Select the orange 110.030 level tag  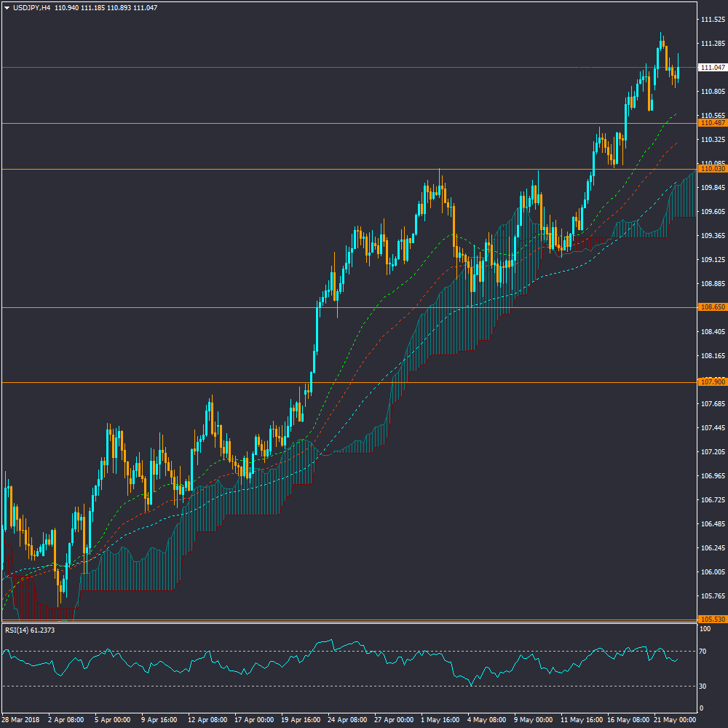[712, 169]
